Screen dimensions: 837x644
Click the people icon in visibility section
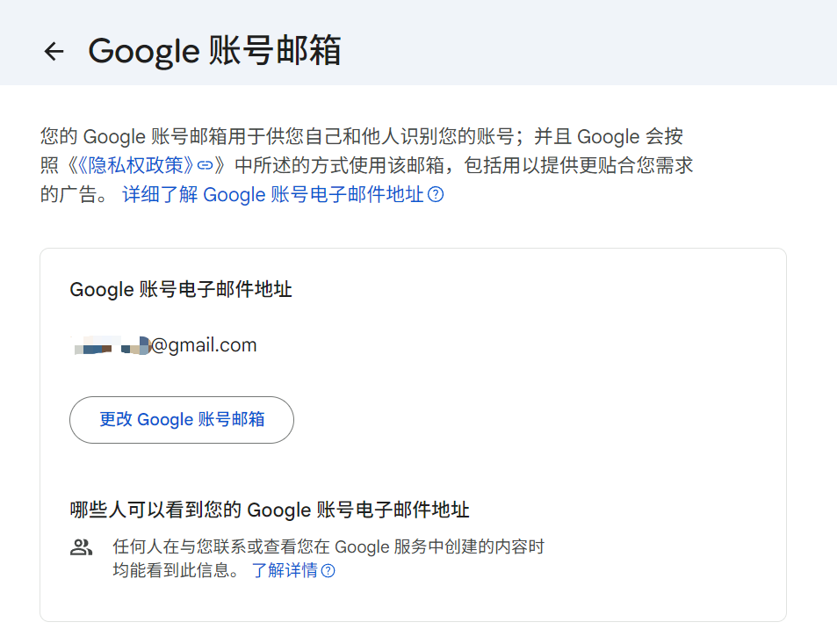pyautogui.click(x=81, y=547)
